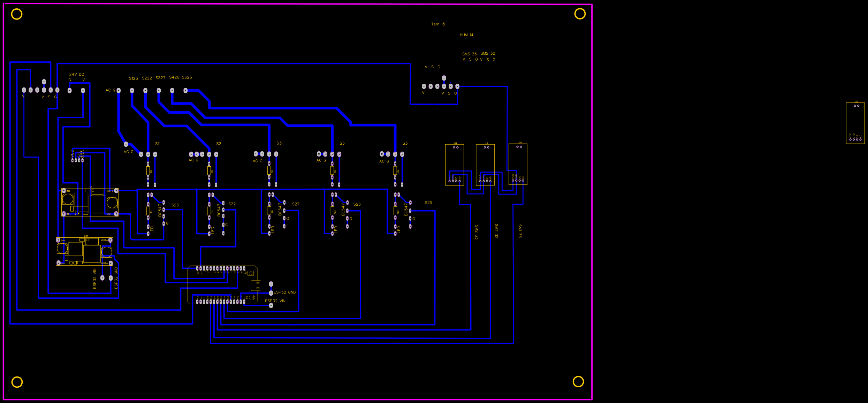Click the IN+ pad on U1 module
The height and width of the screenshot is (403, 868).
[64, 191]
